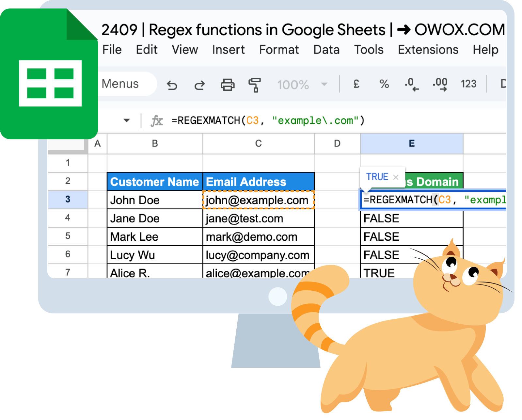
Task: Open the 100% zoom dropdown
Action: pos(302,85)
